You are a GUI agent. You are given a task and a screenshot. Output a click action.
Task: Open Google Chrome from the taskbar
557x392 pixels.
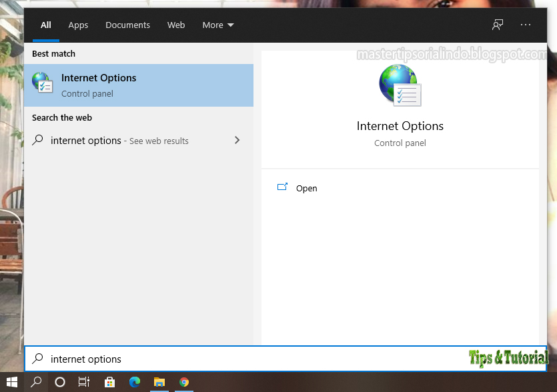(184, 382)
